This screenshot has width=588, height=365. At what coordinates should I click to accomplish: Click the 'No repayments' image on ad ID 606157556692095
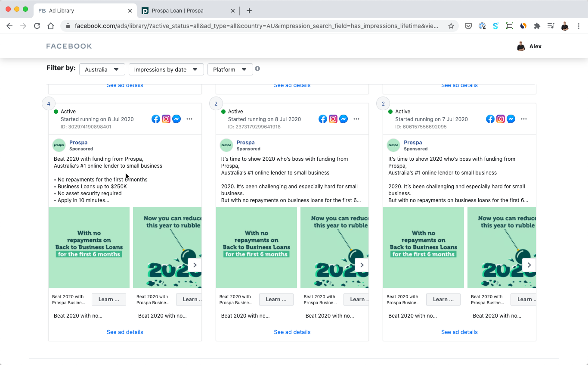[x=424, y=248]
